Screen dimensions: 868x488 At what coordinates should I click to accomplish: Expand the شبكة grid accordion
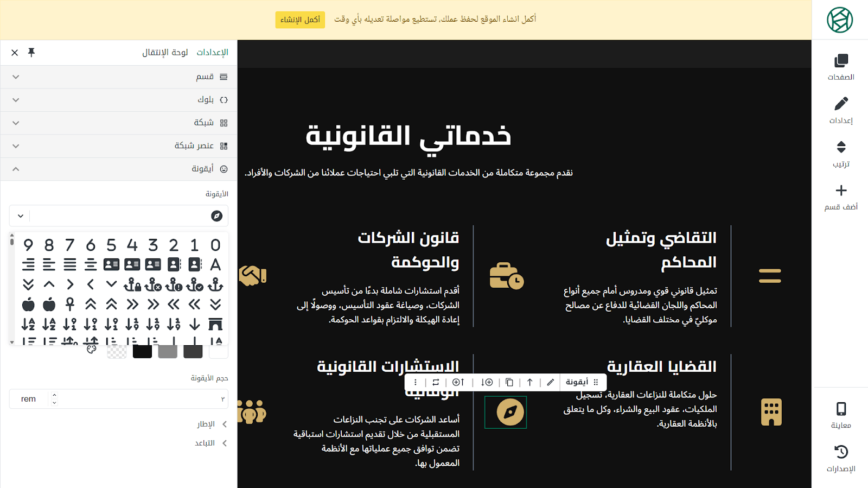click(x=119, y=123)
